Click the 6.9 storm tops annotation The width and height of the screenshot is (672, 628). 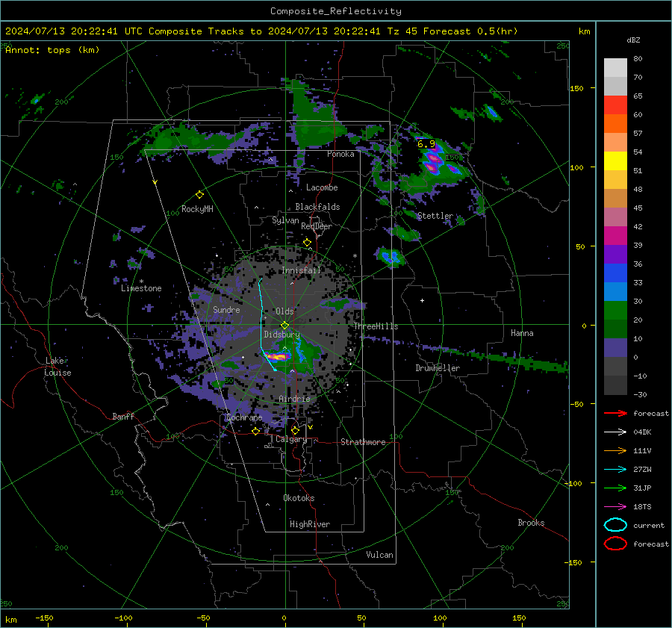pos(426,144)
